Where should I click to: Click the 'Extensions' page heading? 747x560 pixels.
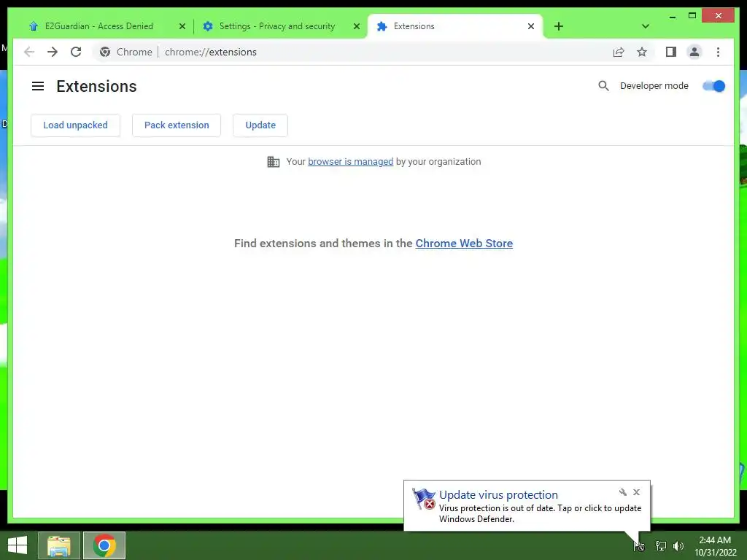point(97,86)
